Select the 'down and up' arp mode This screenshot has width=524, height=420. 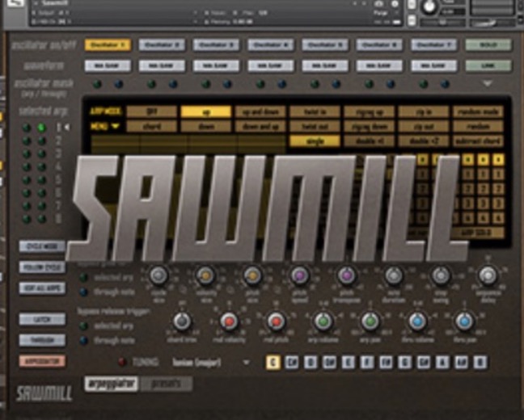point(260,126)
